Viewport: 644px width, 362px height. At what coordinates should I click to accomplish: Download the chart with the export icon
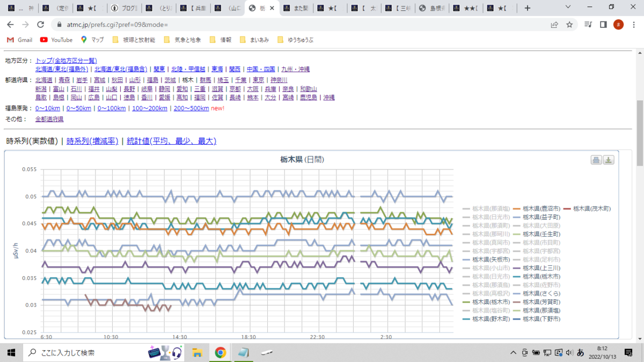(609, 160)
